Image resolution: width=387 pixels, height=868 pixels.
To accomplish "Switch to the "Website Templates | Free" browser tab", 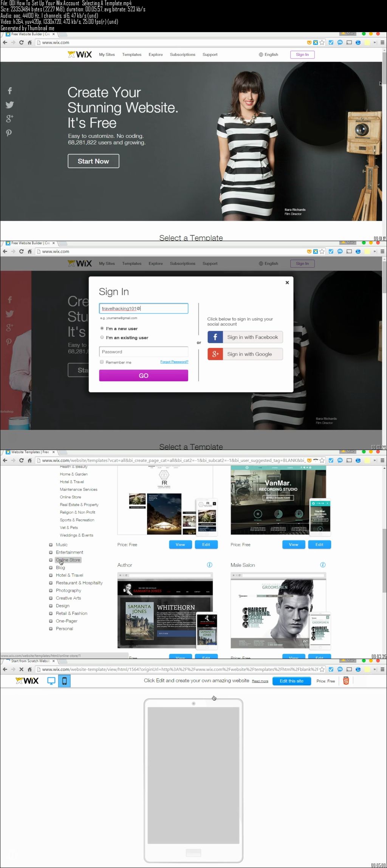I will point(29,452).
